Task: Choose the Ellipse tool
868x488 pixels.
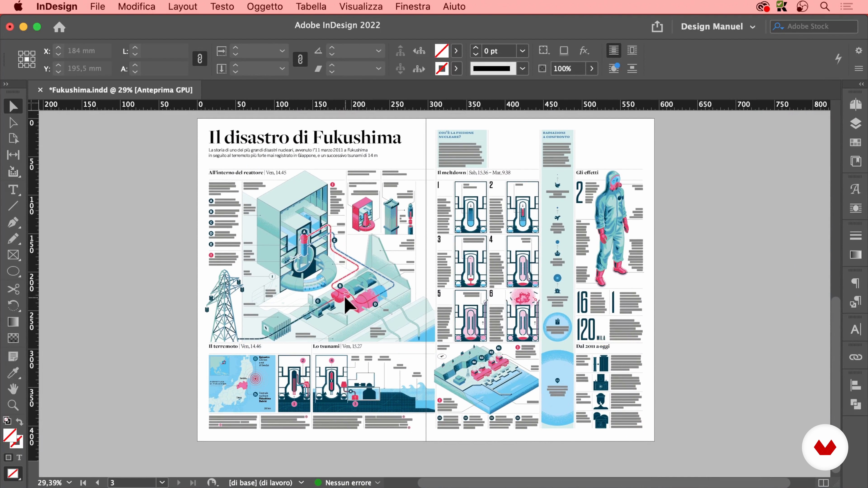Action: (x=13, y=271)
